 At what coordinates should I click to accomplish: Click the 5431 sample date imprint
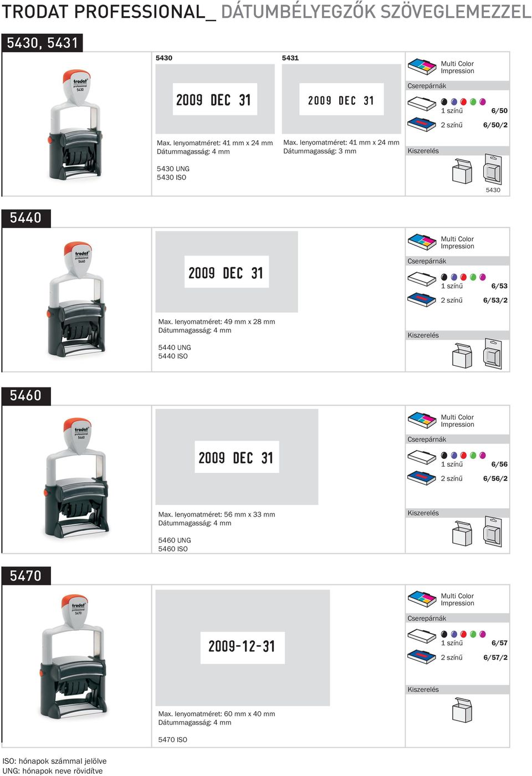341,100
